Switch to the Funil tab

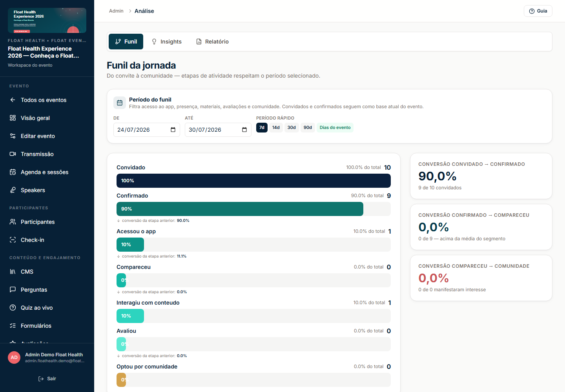click(x=126, y=42)
